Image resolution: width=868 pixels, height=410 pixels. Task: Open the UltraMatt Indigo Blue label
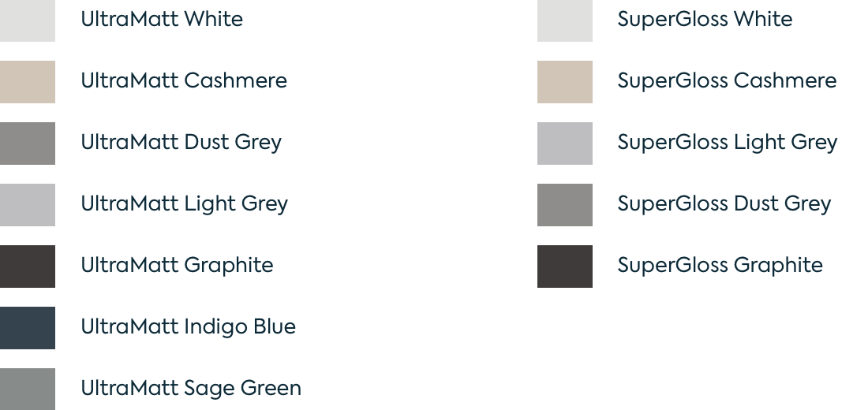pyautogui.click(x=189, y=327)
